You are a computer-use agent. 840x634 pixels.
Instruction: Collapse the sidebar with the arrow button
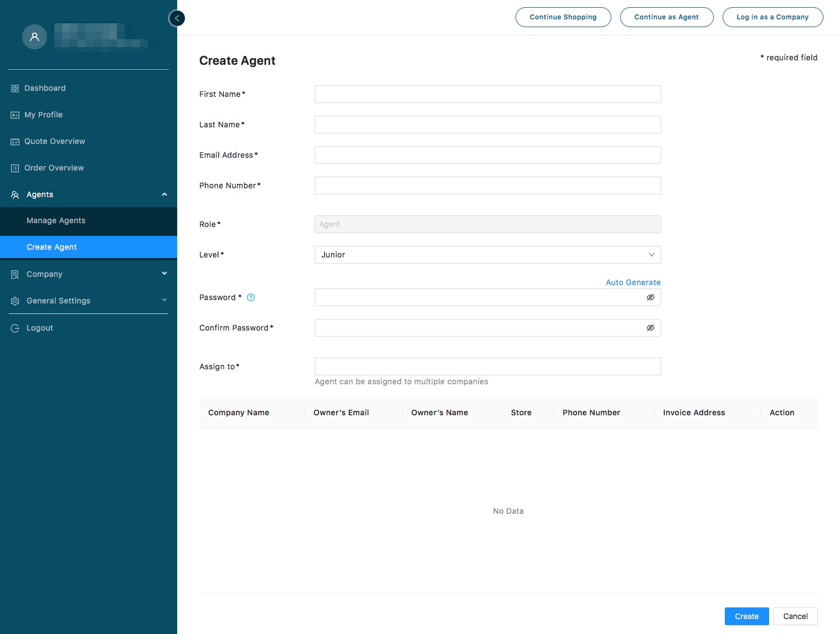tap(177, 18)
